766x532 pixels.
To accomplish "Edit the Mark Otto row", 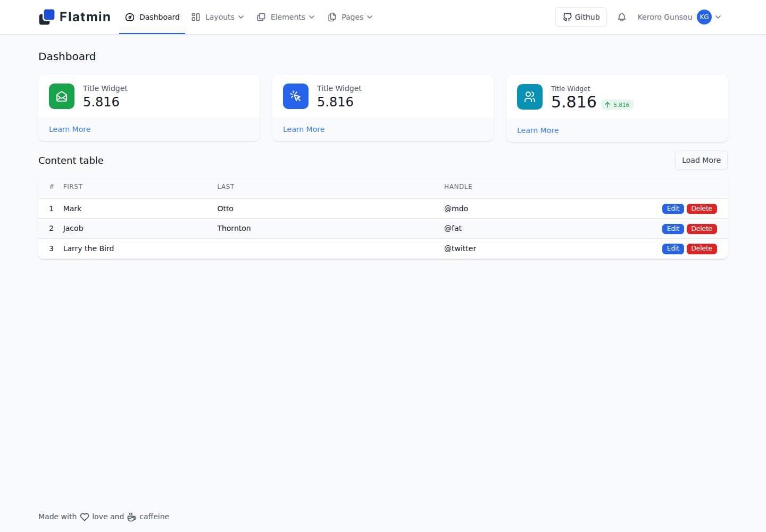I will (x=673, y=209).
